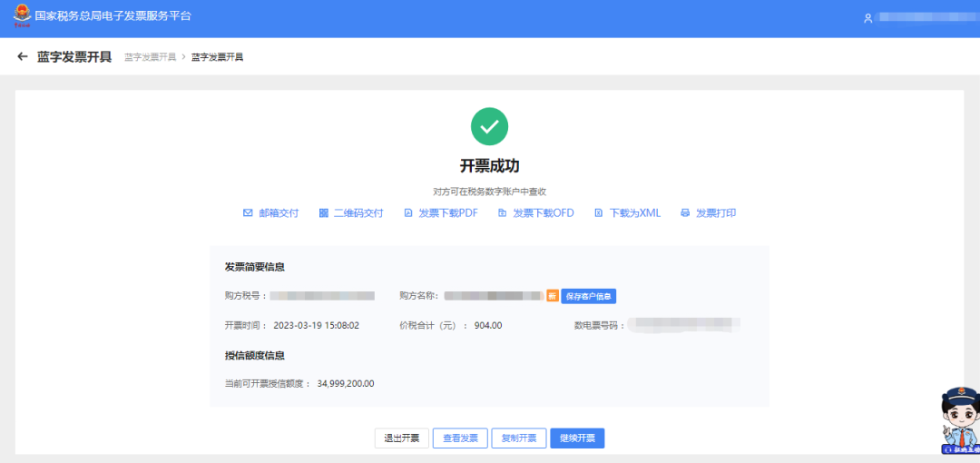Viewport: 980px width, 463px height.
Task: Click the envelope icon for 邮箱交付
Action: pyautogui.click(x=248, y=212)
